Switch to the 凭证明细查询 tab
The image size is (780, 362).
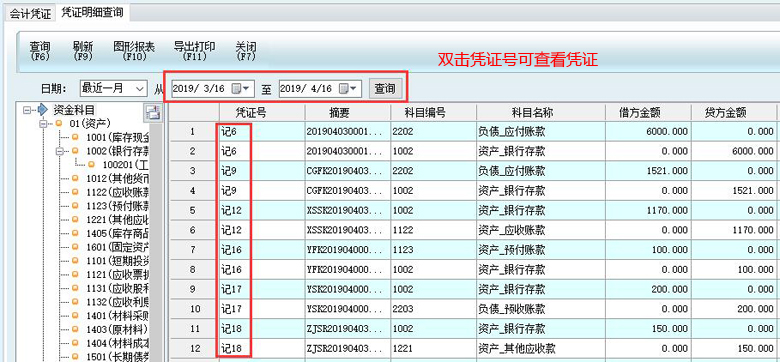pyautogui.click(x=92, y=12)
